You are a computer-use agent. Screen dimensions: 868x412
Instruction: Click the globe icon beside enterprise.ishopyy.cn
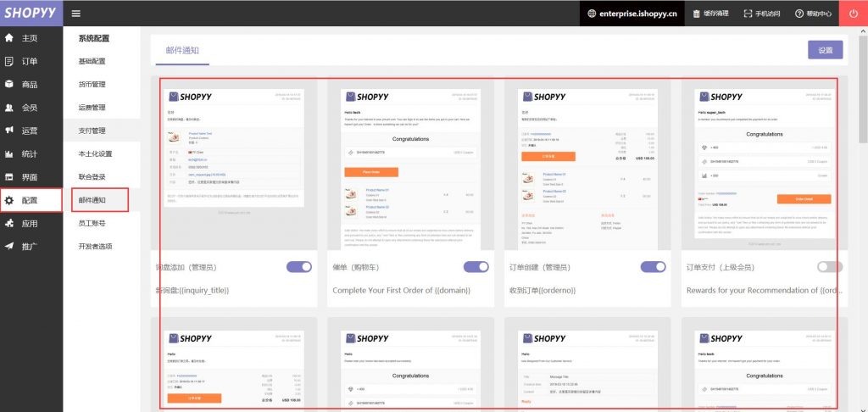[x=592, y=14]
